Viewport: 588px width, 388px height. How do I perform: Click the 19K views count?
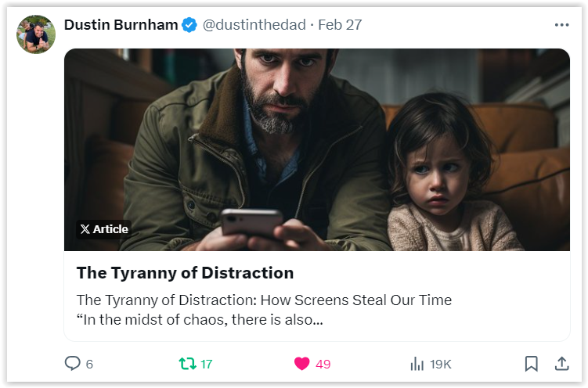[x=440, y=364]
